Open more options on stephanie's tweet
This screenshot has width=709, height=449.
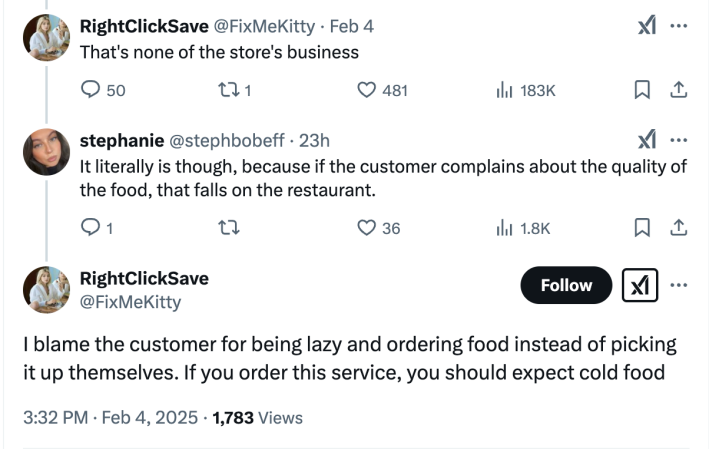[x=679, y=139]
